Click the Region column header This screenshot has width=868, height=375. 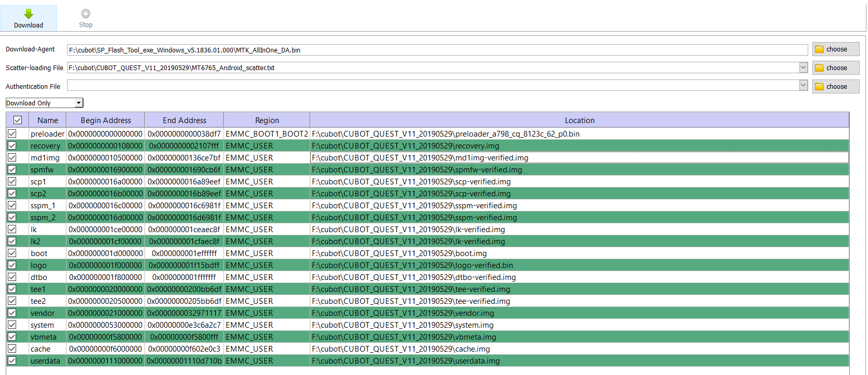(267, 120)
